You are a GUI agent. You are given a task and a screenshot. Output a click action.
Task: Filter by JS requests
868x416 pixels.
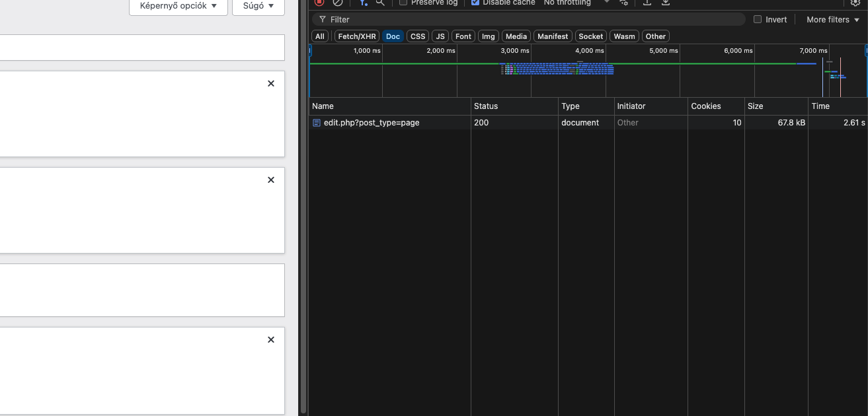(440, 36)
